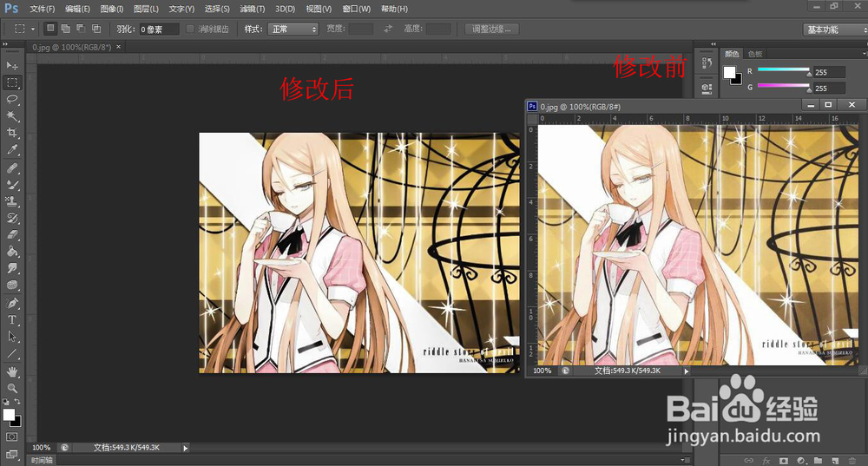Select the Lasso tool

tap(12, 99)
